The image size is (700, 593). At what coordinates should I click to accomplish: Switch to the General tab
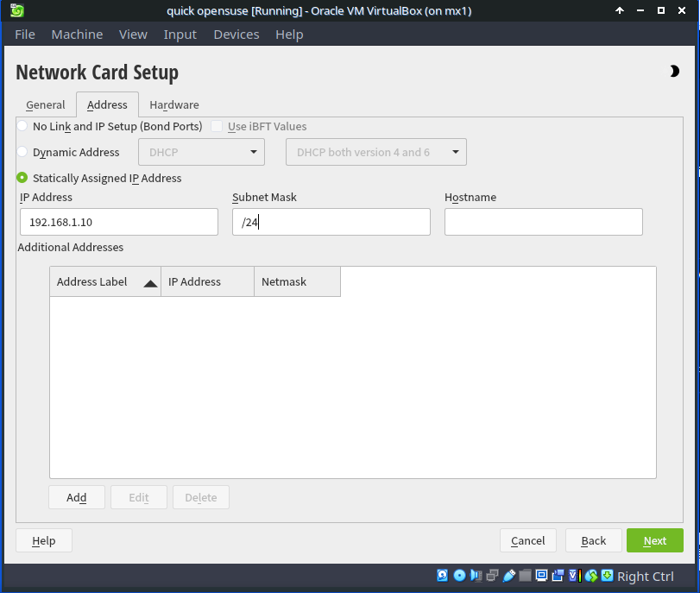[x=46, y=105]
